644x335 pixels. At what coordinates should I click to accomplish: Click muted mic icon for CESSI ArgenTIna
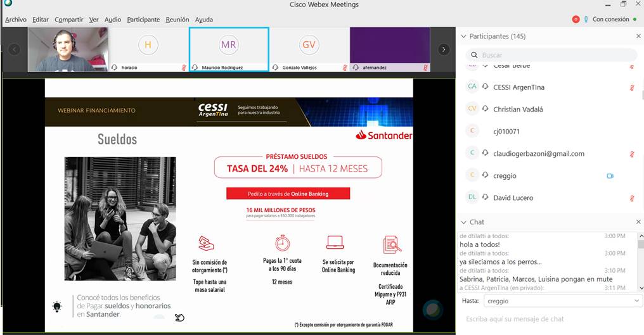coord(632,87)
